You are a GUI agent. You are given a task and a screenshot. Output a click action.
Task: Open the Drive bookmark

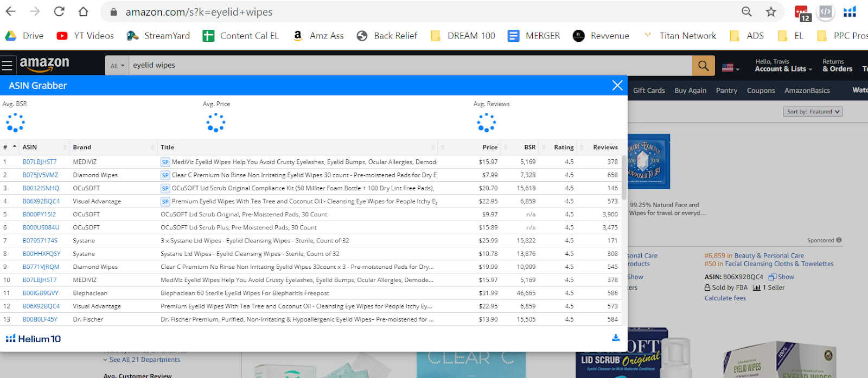[x=24, y=36]
